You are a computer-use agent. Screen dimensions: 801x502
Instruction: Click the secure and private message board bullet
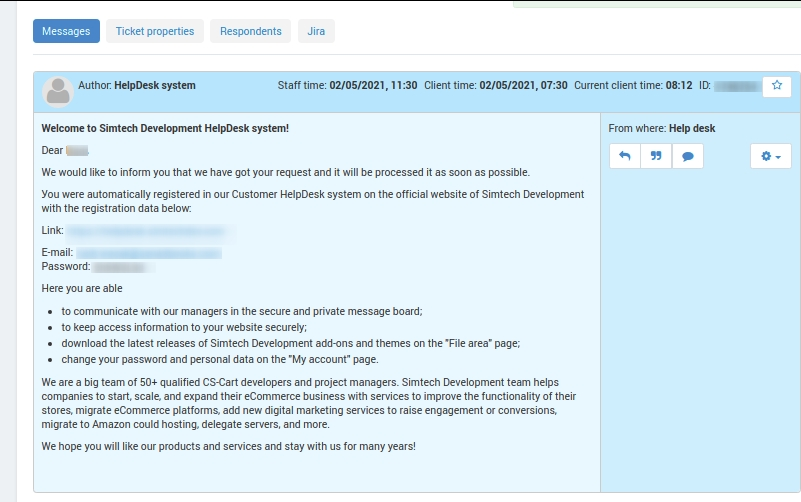[242, 312]
